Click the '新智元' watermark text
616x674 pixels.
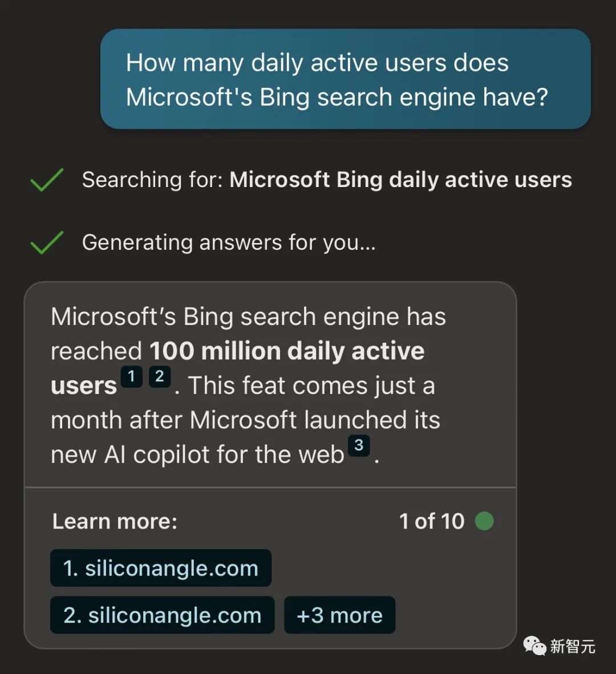(572, 646)
